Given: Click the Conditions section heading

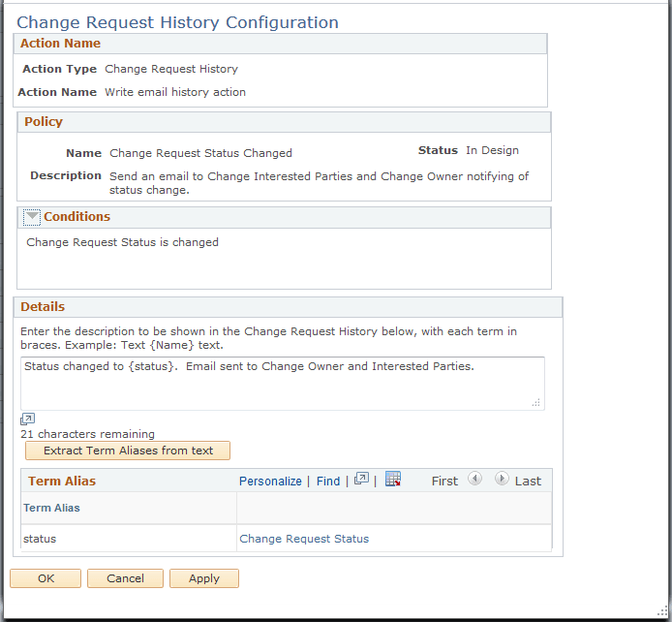Looking at the screenshot, I should [77, 216].
